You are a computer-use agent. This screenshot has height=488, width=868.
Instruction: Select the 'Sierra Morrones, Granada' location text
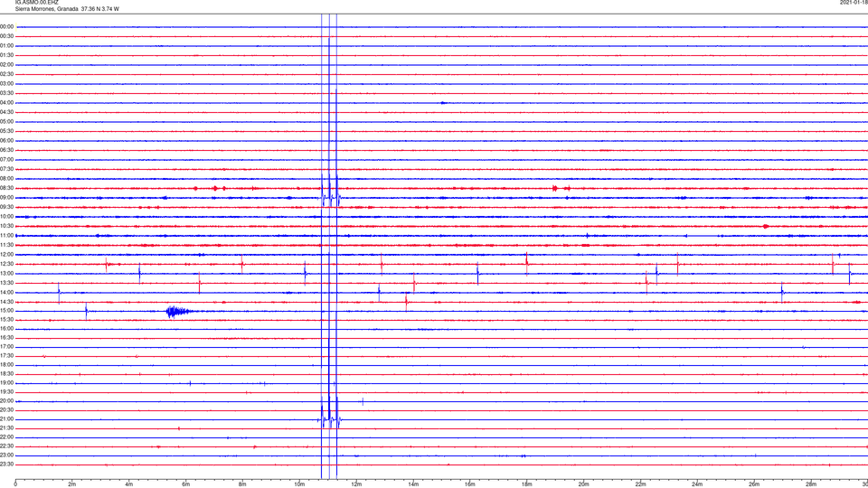point(46,9)
